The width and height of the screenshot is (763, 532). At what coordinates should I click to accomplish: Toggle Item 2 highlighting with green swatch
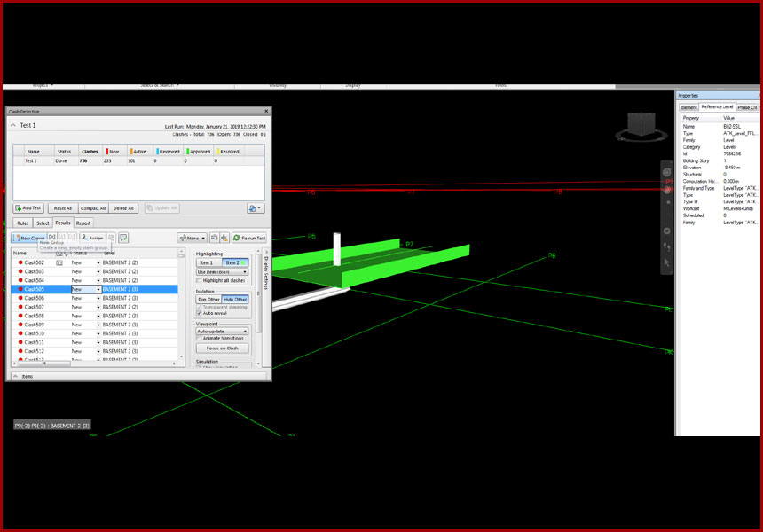(235, 262)
